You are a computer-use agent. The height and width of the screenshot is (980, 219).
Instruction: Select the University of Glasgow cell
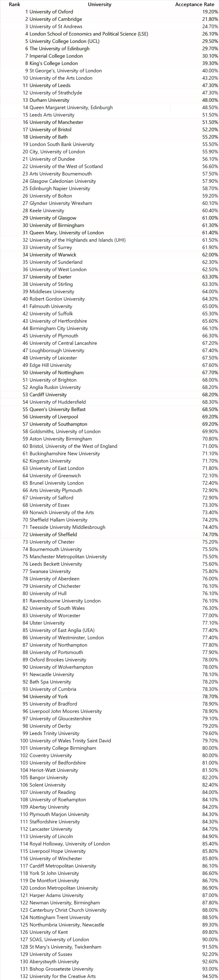(x=53, y=218)
